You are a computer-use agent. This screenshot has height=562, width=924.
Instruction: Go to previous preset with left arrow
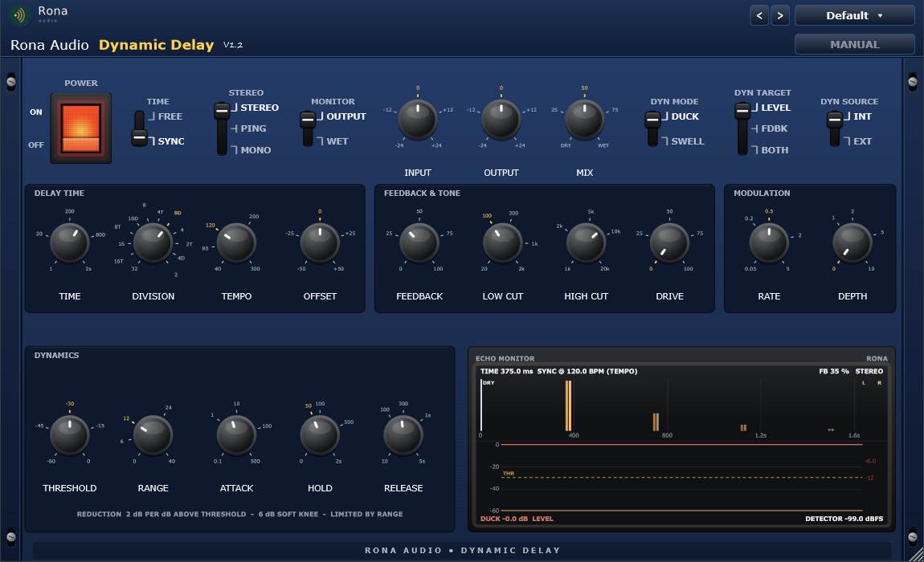coord(759,15)
